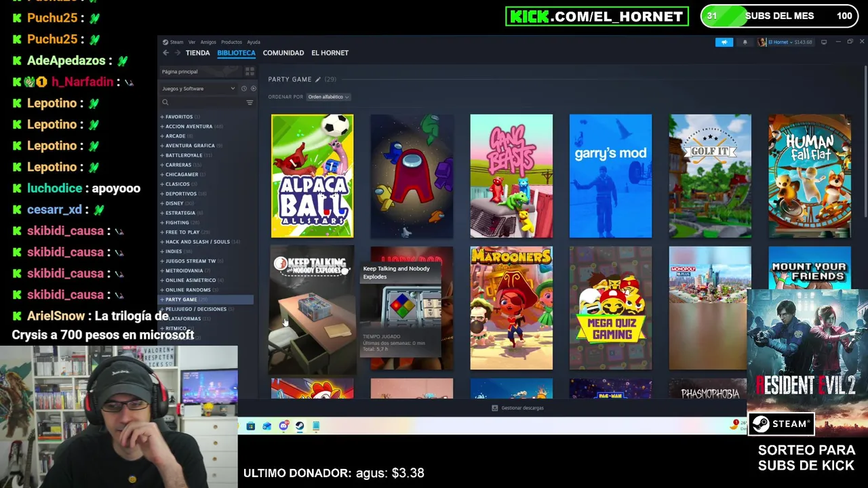
Task: Open the Orden alfabético sort dropdown
Action: pyautogui.click(x=328, y=97)
